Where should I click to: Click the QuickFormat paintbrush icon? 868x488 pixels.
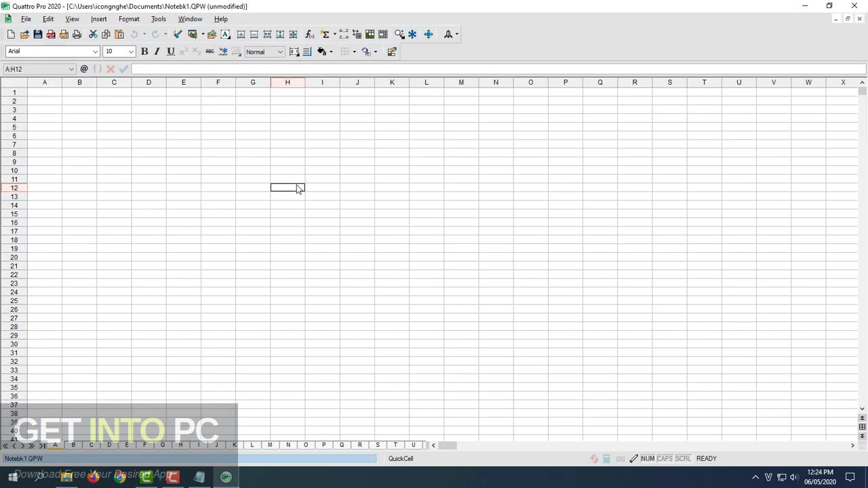(x=177, y=35)
